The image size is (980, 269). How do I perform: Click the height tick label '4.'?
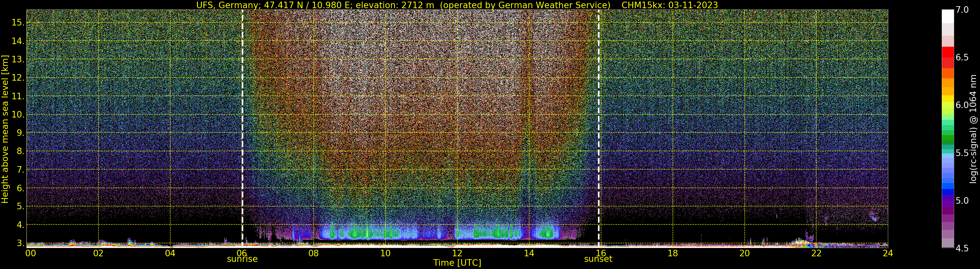(x=21, y=225)
